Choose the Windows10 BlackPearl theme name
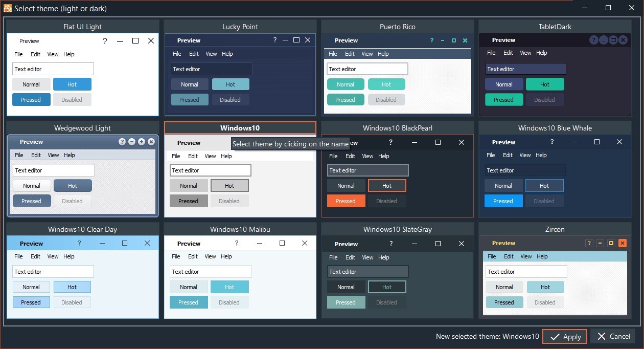 click(x=398, y=128)
